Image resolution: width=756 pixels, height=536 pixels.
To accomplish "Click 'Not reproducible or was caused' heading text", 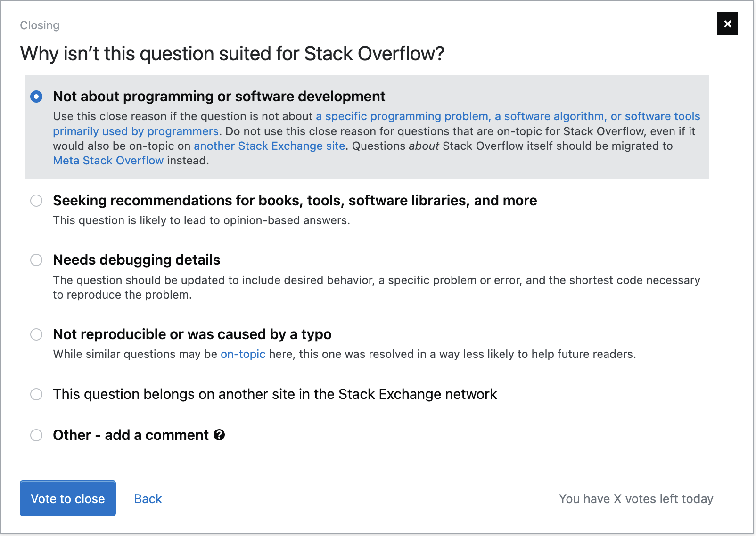I will [192, 334].
